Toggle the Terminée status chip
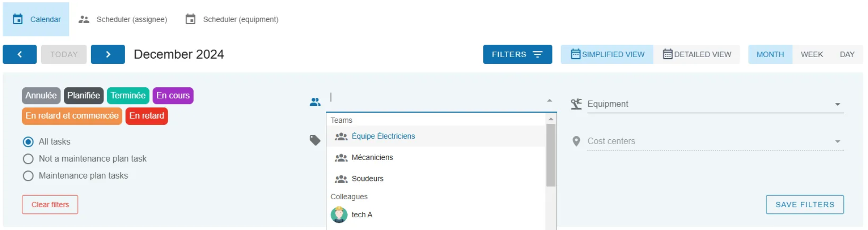This screenshot has width=868, height=230. click(128, 95)
